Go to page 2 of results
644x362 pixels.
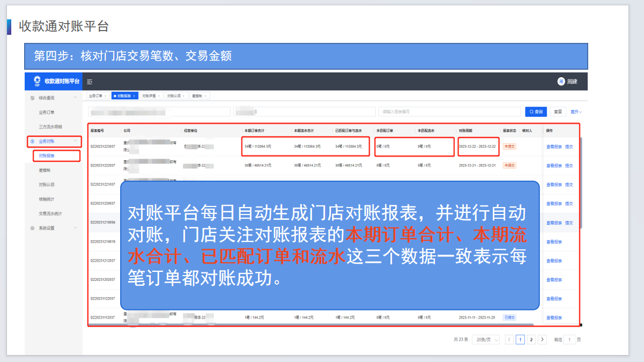coord(531,339)
